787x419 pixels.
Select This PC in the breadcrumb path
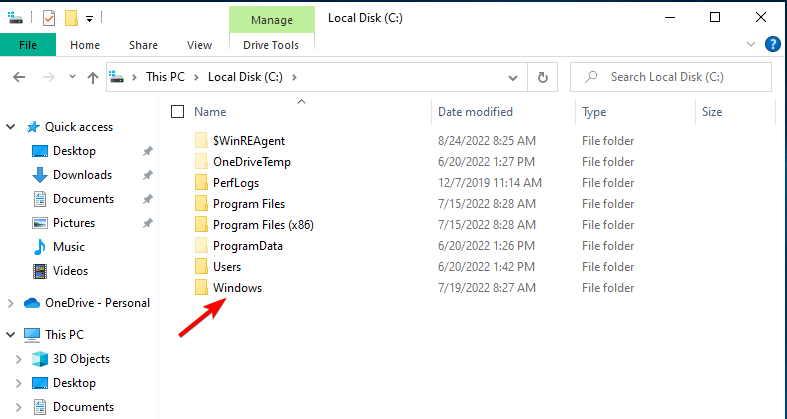[x=166, y=77]
